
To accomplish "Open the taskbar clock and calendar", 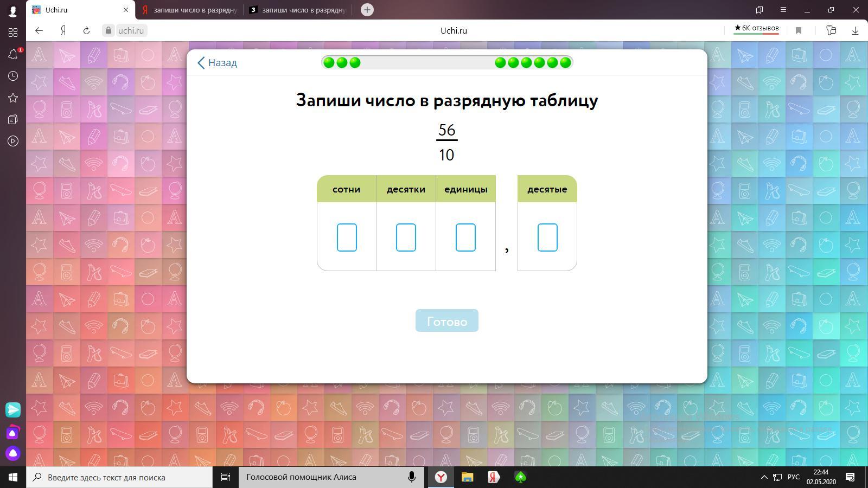I will coord(821,477).
